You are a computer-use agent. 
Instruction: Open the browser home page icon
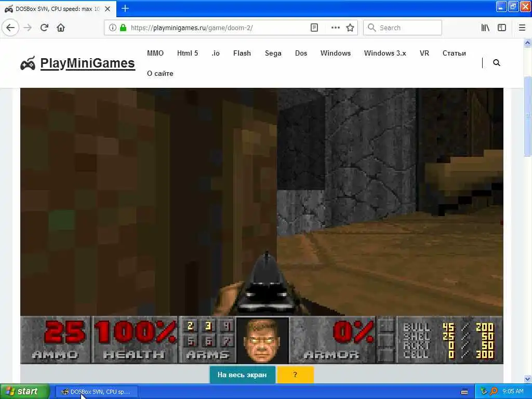[x=61, y=28]
